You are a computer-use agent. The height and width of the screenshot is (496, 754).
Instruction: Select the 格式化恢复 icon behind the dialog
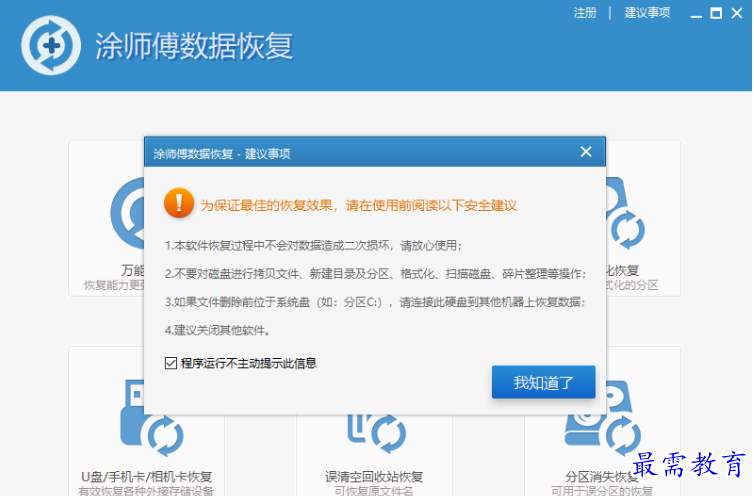pyautogui.click(x=625, y=213)
